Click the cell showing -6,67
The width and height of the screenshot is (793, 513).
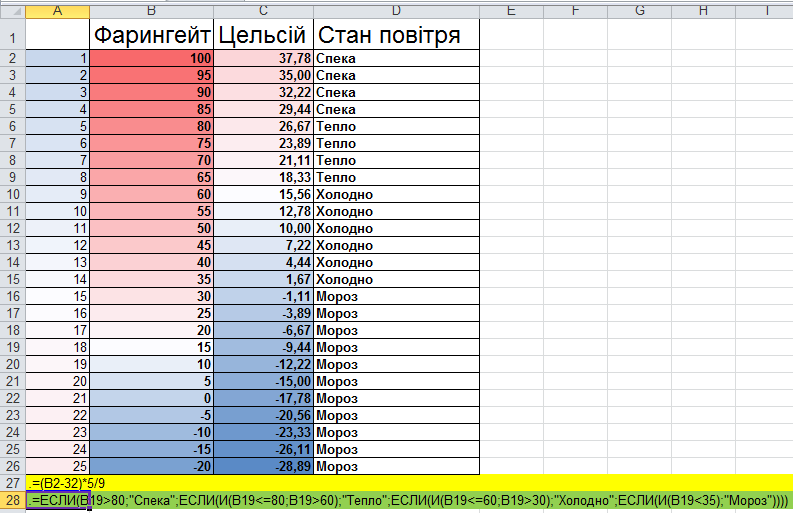[x=263, y=330]
